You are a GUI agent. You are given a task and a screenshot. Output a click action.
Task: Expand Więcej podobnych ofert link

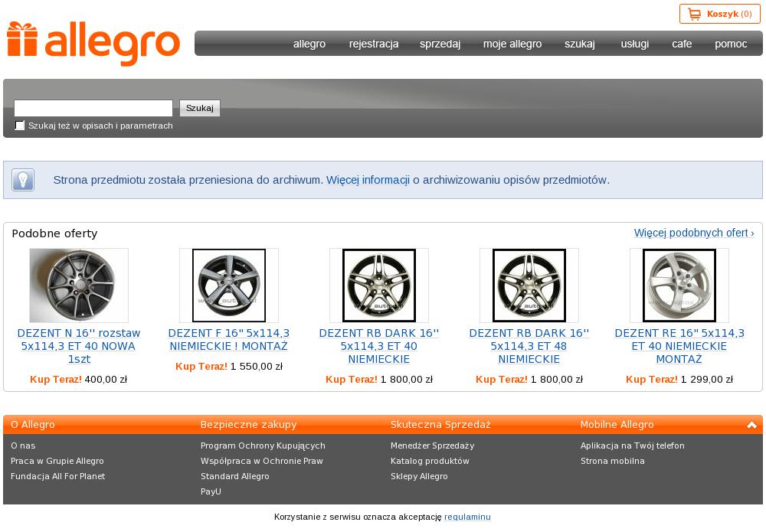click(693, 233)
